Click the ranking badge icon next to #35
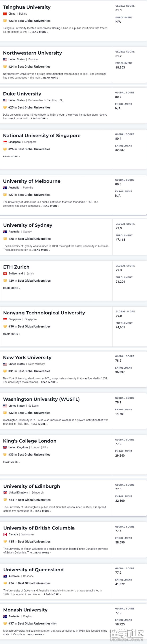The width and height of the screenshot is (147, 644). click(5, 541)
